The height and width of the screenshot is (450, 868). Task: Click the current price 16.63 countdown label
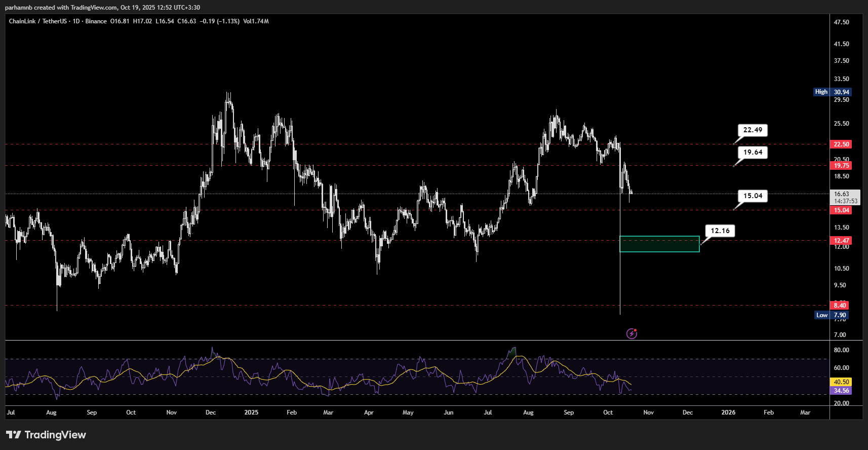coord(845,198)
